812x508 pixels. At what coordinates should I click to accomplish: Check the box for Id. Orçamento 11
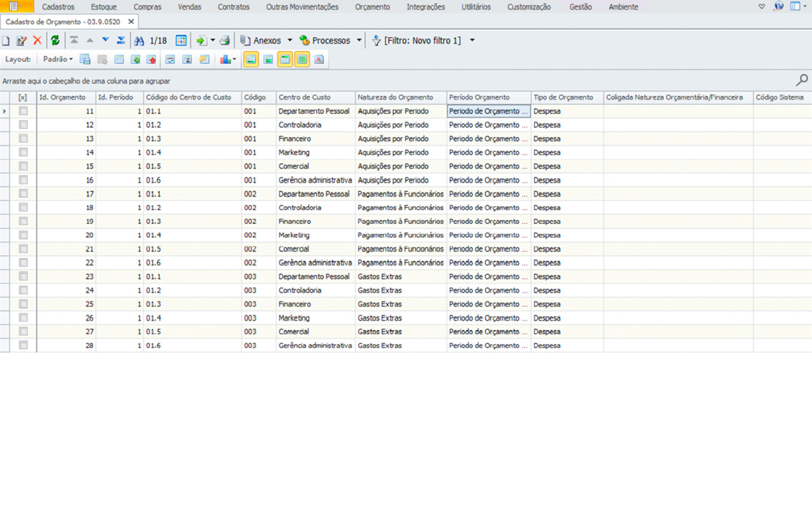click(23, 111)
